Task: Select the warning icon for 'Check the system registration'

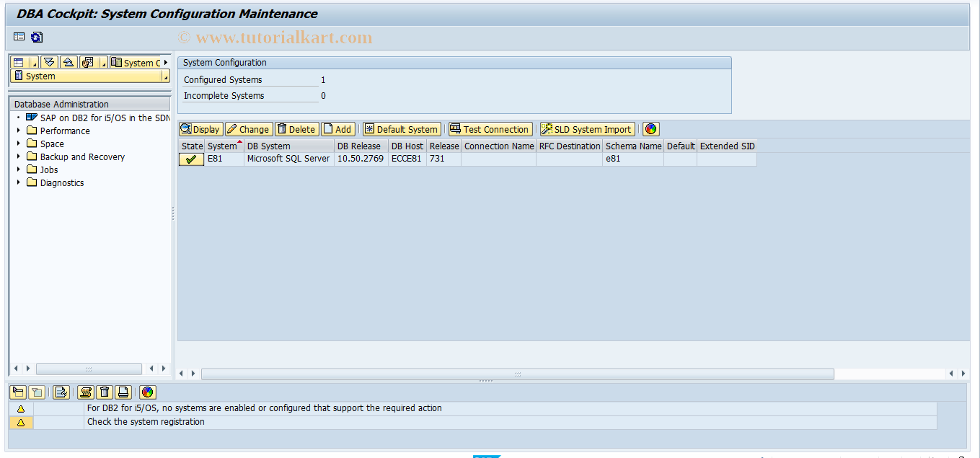Action: point(21,423)
